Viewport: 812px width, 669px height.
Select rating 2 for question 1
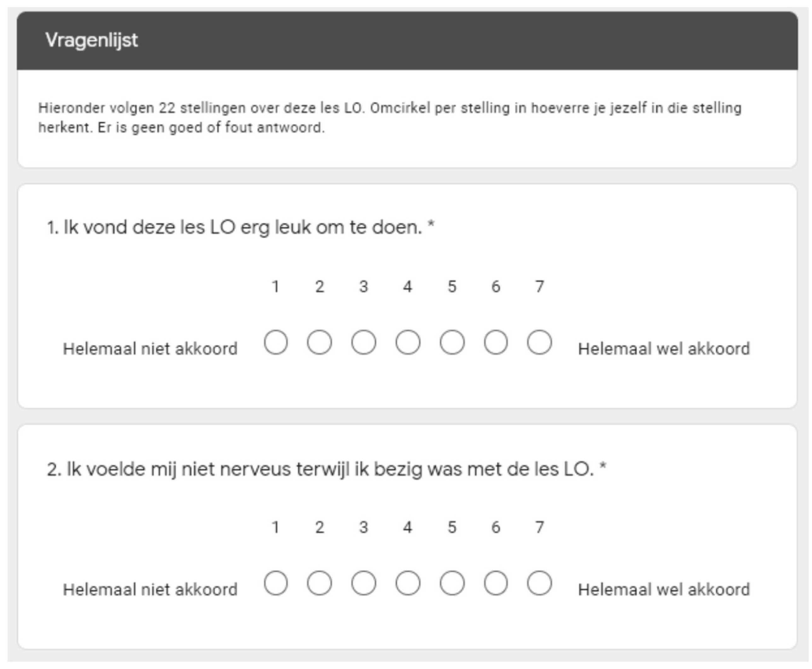(319, 342)
